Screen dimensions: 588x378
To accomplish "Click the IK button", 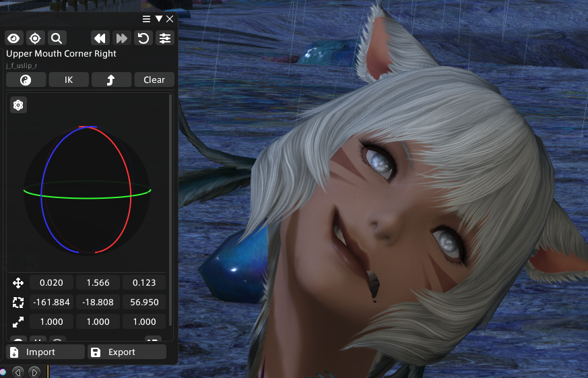I will pyautogui.click(x=69, y=80).
